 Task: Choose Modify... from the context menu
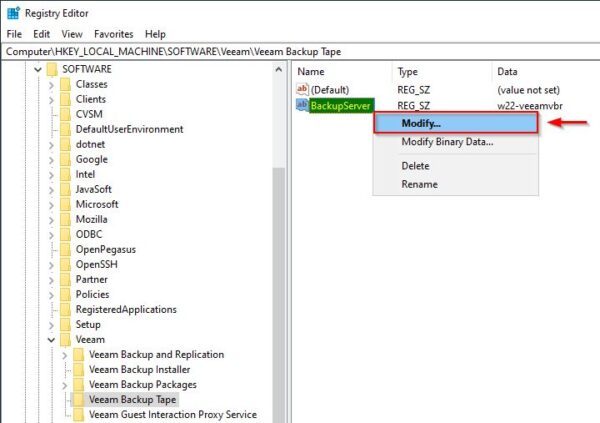coord(456,123)
